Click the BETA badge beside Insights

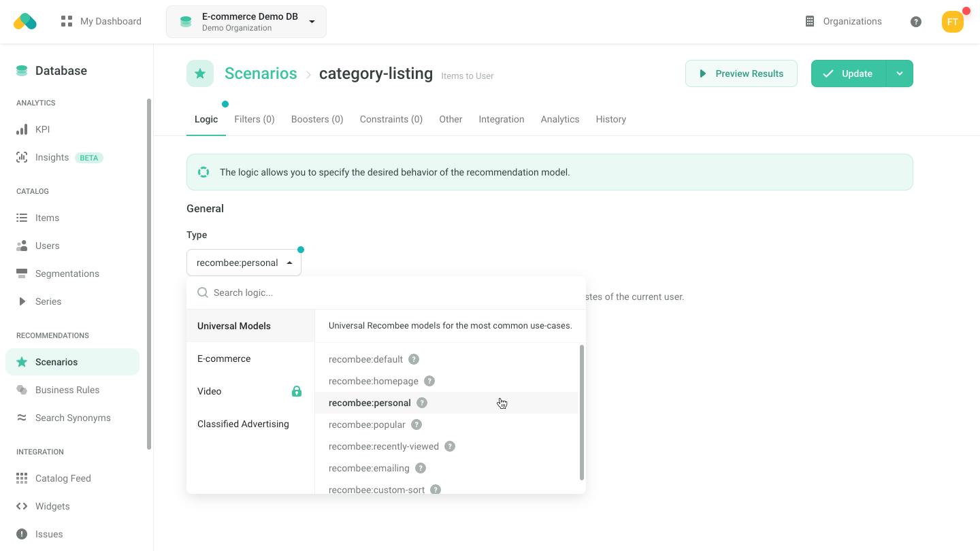pyautogui.click(x=89, y=158)
